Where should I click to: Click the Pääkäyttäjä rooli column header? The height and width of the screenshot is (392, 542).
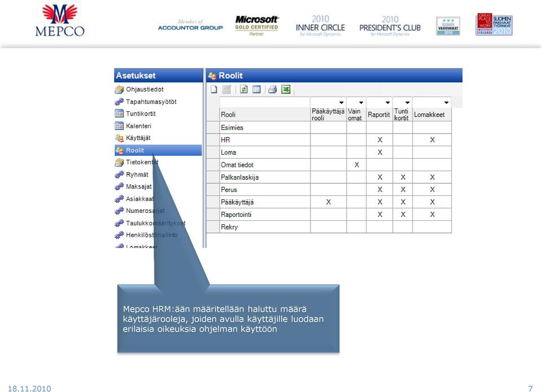tap(328, 115)
